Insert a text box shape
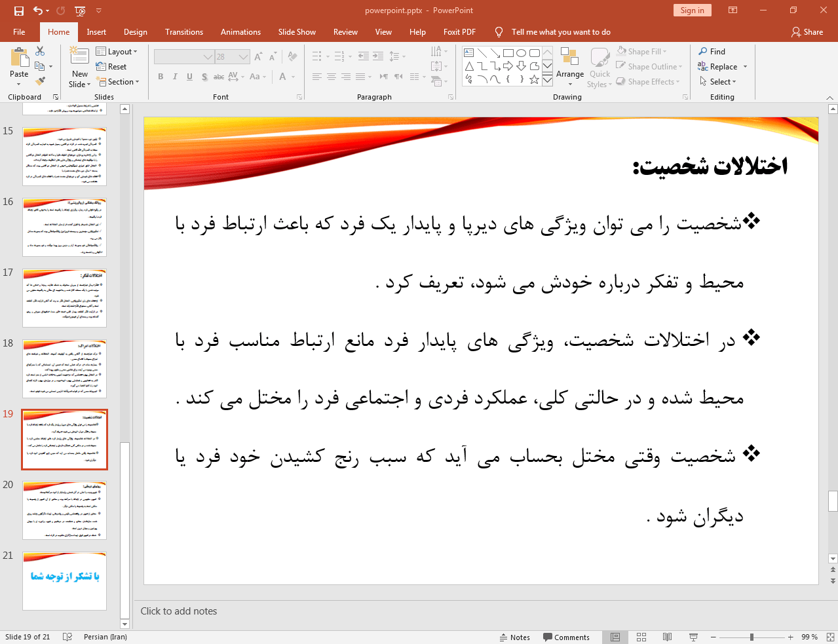The width and height of the screenshot is (838, 644). pos(468,53)
